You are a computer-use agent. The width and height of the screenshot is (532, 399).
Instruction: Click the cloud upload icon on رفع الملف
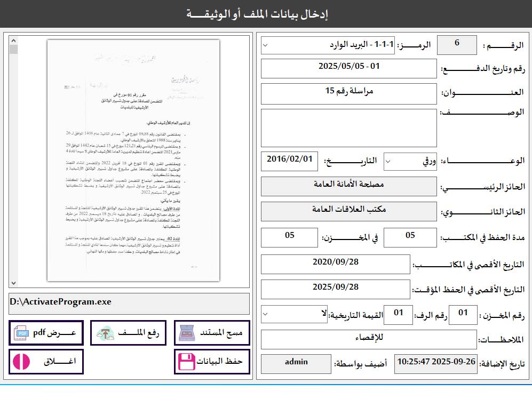105,333
